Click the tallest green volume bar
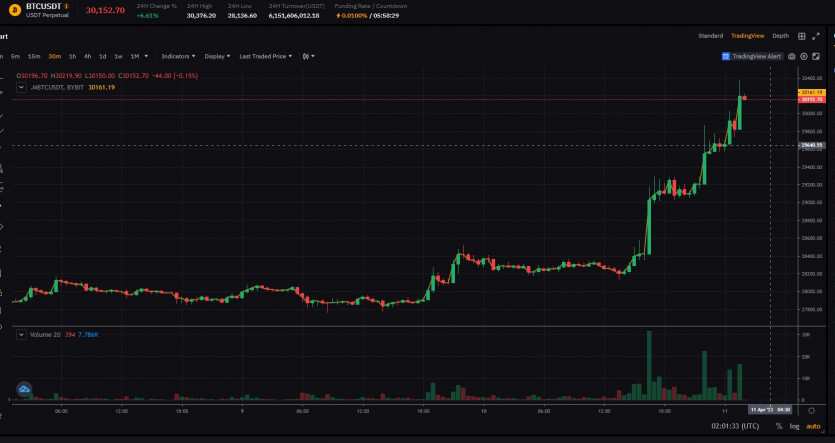The image size is (835, 443). tap(649, 365)
